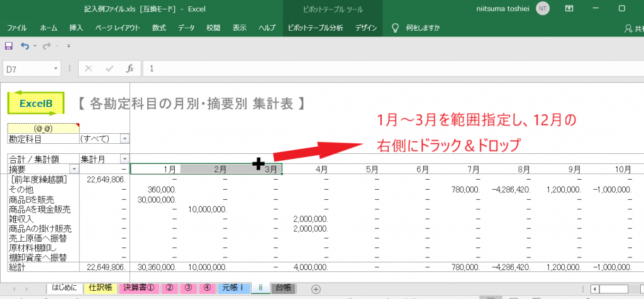
Task: Open the undo history dropdown arrow
Action: (x=35, y=46)
